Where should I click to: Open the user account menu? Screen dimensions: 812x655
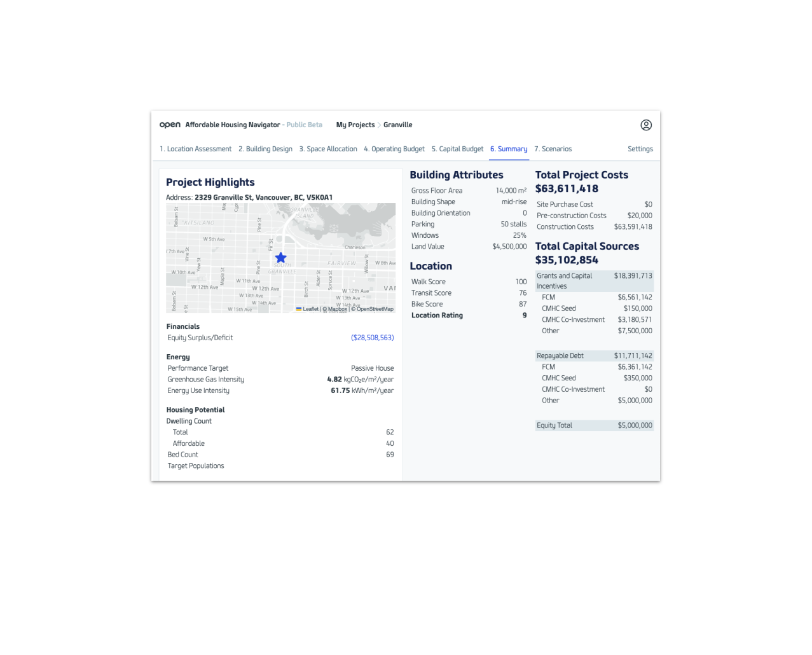click(x=646, y=125)
